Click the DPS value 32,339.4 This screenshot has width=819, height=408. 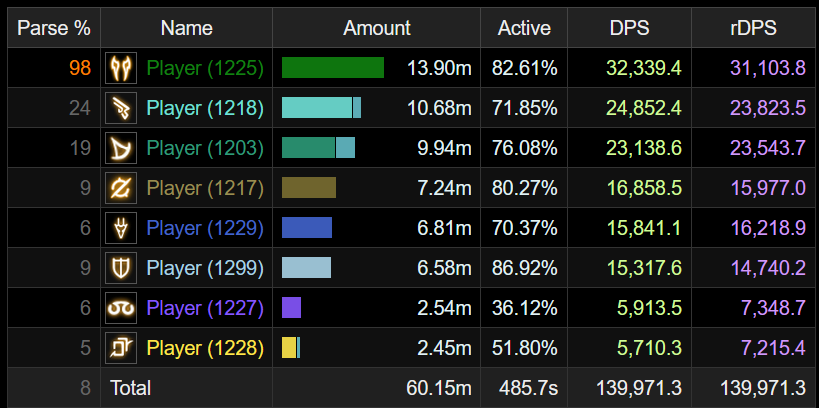coord(644,68)
